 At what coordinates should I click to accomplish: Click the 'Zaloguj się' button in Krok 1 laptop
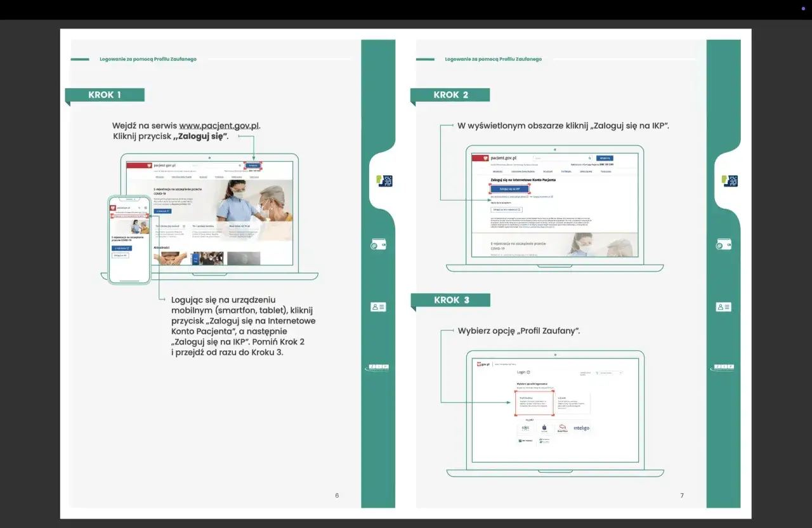253,166
